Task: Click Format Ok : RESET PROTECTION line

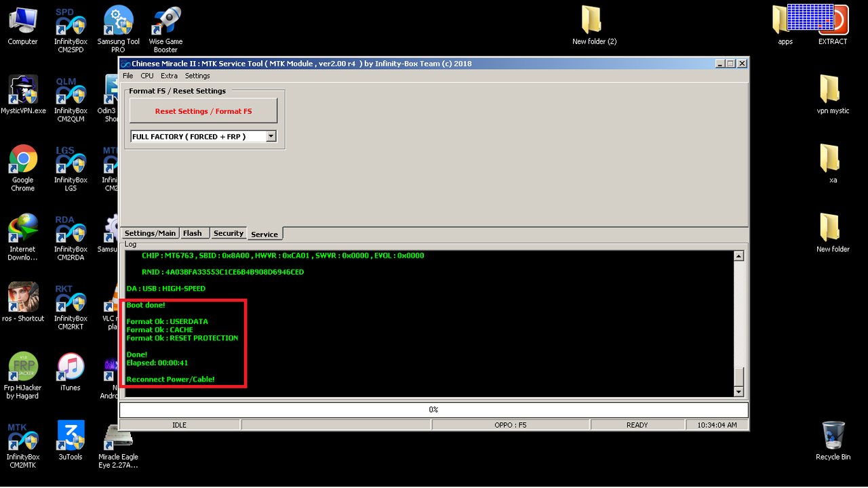Action: click(x=182, y=338)
